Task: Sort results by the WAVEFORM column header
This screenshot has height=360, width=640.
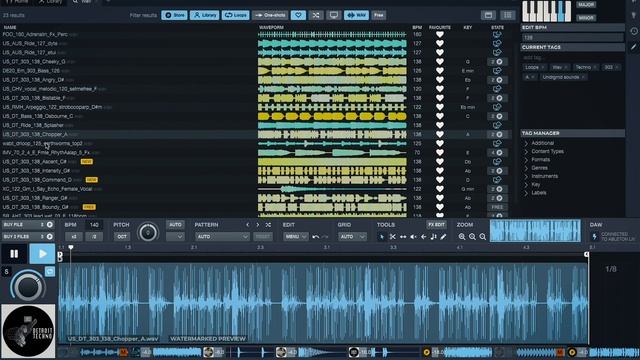Action: point(271,27)
